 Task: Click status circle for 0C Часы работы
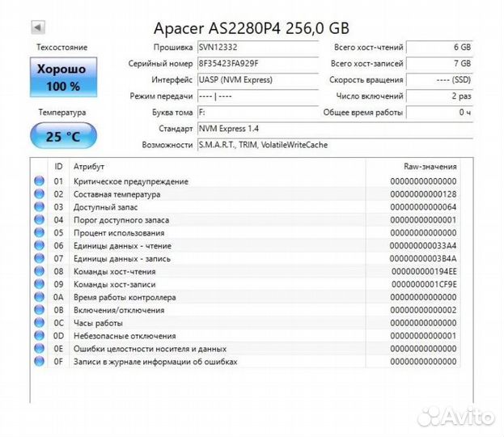point(39,323)
